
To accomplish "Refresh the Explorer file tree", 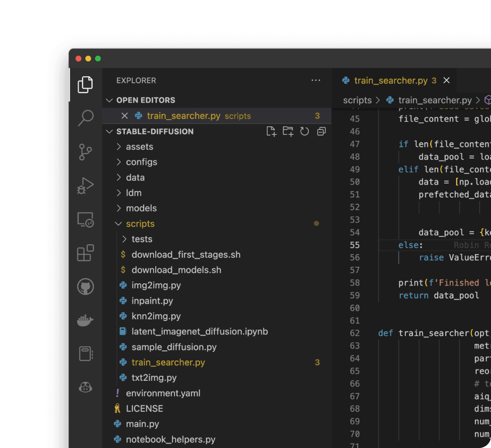I will (x=304, y=131).
